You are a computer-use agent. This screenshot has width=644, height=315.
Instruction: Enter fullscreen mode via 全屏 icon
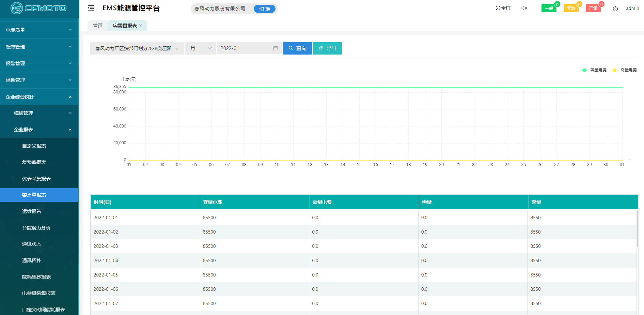(x=503, y=8)
